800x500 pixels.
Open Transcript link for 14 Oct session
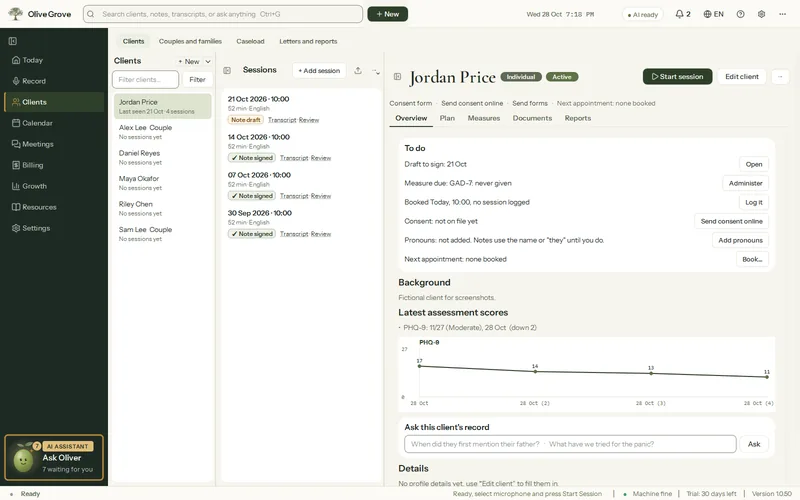pos(294,158)
